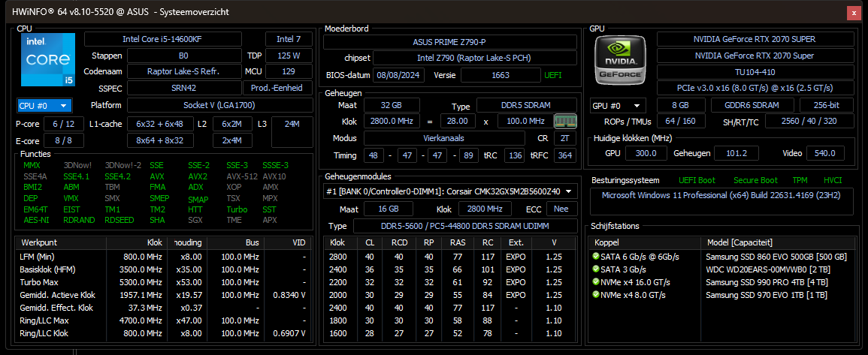
Task: Select the Turbo Max row
Action: (164, 282)
